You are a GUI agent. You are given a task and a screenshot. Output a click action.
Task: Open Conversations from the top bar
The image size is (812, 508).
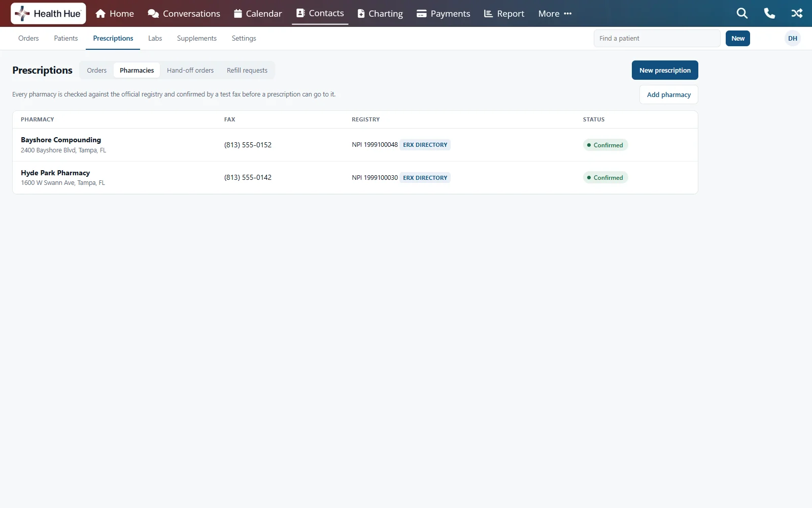pyautogui.click(x=184, y=14)
